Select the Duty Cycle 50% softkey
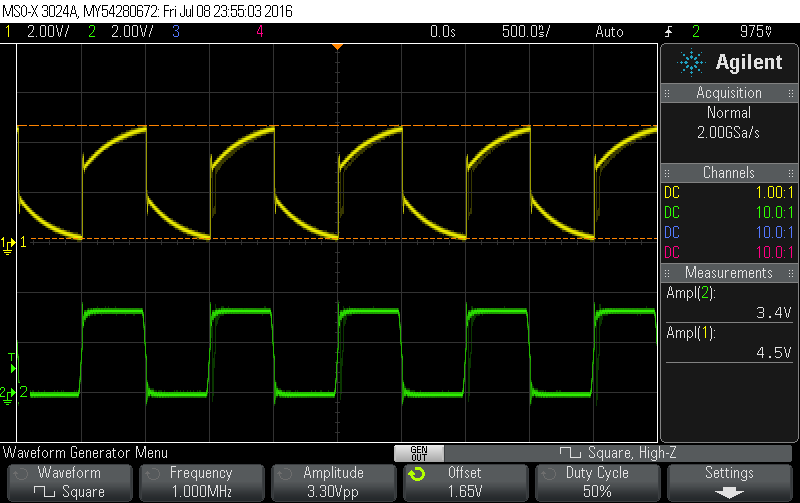The width and height of the screenshot is (800, 503). click(x=597, y=483)
